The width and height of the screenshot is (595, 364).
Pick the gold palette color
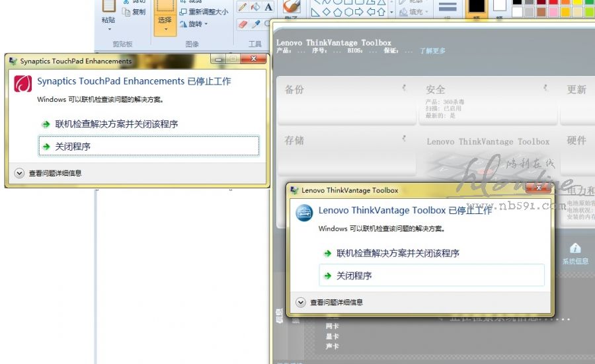(x=565, y=12)
